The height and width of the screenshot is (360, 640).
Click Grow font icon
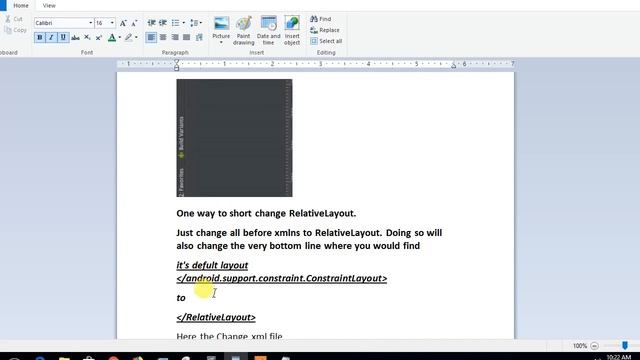tap(123, 23)
